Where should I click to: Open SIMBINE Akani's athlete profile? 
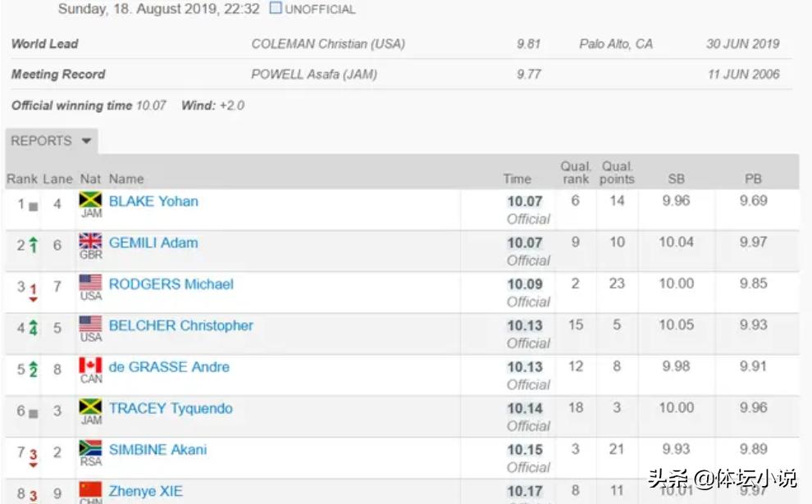tap(157, 450)
